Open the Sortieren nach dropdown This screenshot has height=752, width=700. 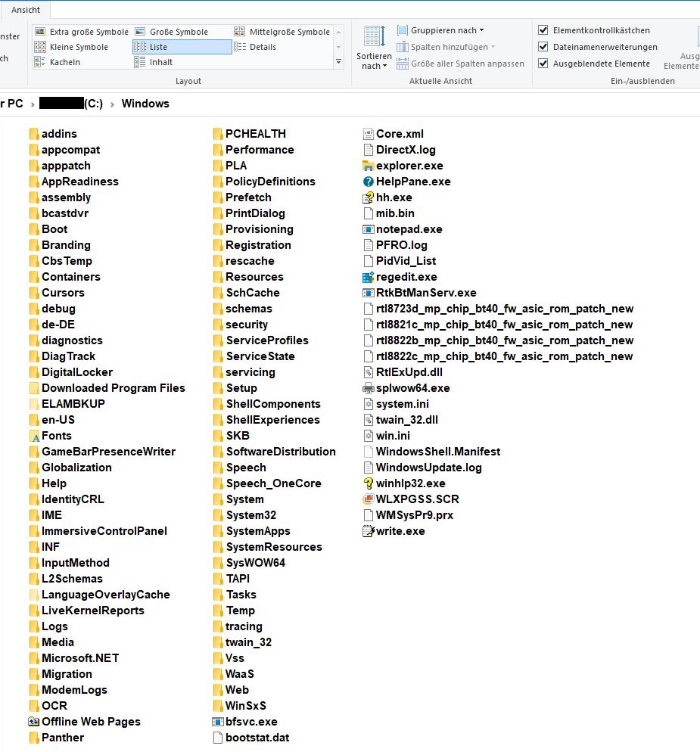click(x=374, y=48)
